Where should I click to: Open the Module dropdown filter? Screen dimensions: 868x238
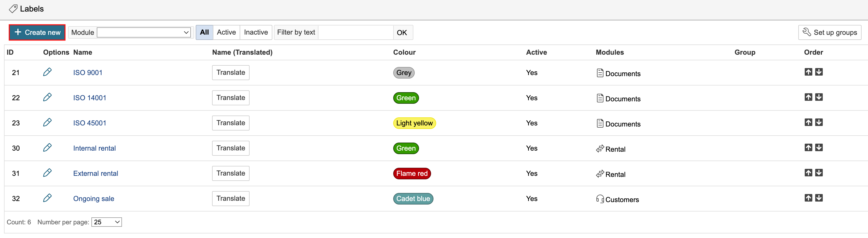click(143, 33)
